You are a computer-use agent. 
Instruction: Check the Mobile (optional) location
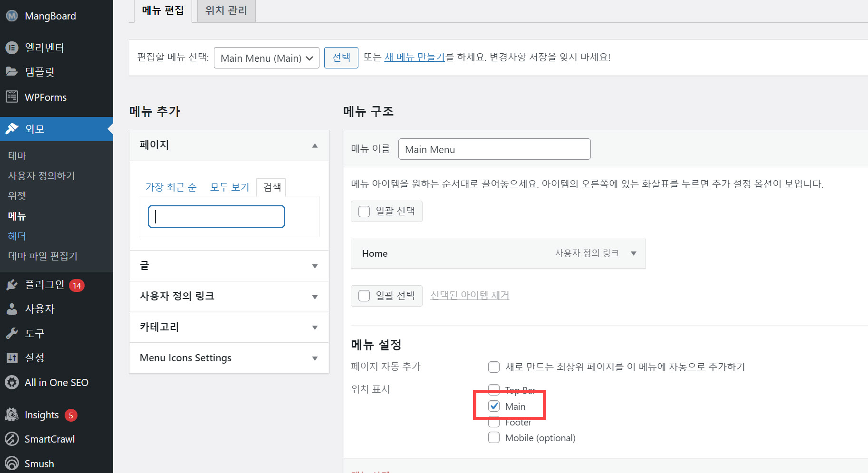494,437
